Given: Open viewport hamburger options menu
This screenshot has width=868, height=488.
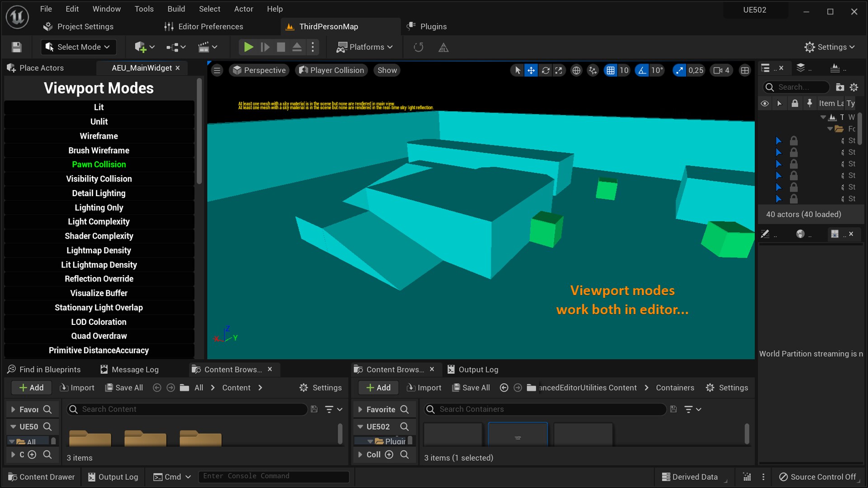Looking at the screenshot, I should click(217, 70).
